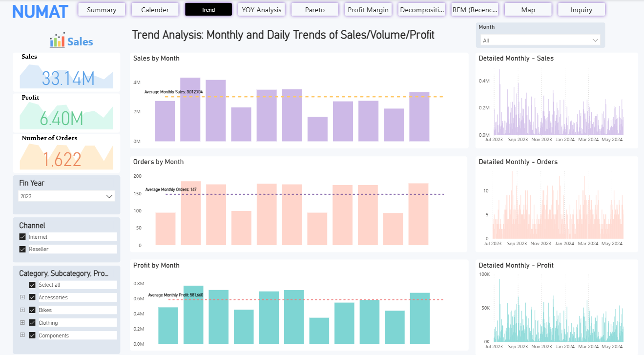Expand the Accessories category tree
644x355 pixels.
22,297
